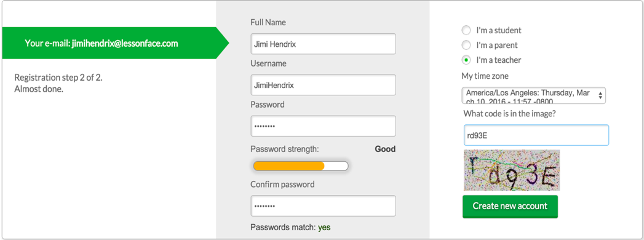Image resolution: width=644 pixels, height=240 pixels.
Task: Open the "My time zone" dropdown
Action: 533,95
